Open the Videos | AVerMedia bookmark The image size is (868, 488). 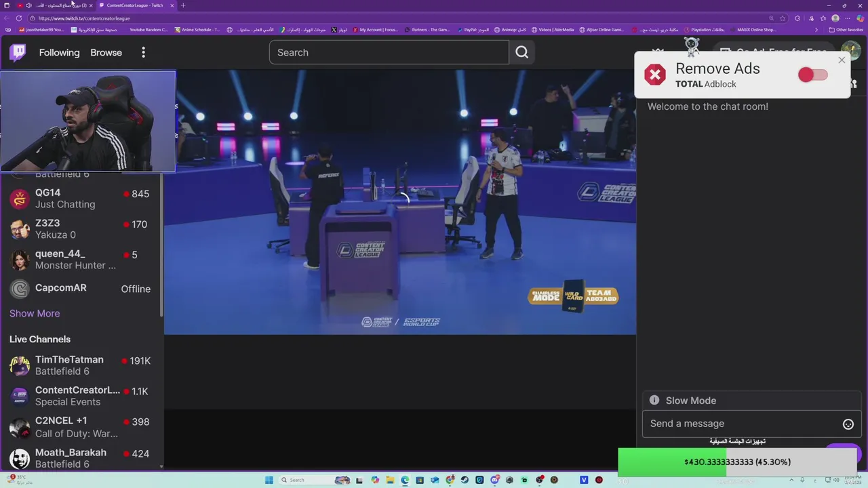click(553, 30)
